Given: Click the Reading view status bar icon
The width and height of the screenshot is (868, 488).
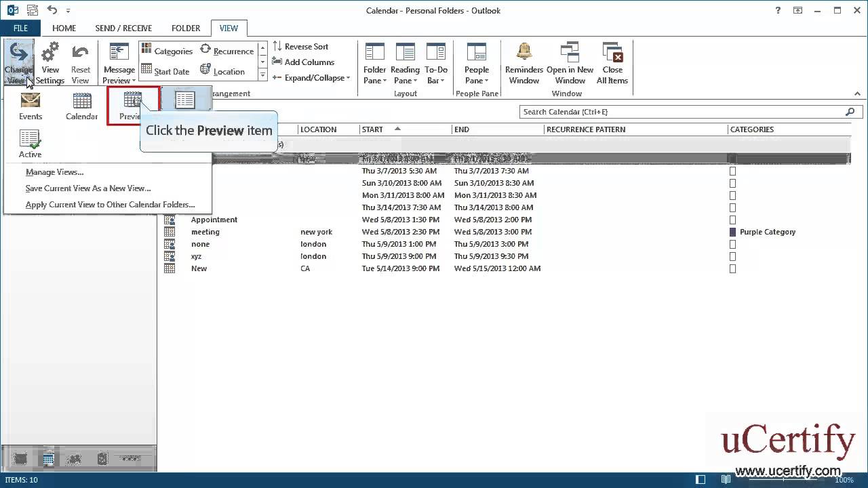Looking at the screenshot, I should pyautogui.click(x=726, y=480).
